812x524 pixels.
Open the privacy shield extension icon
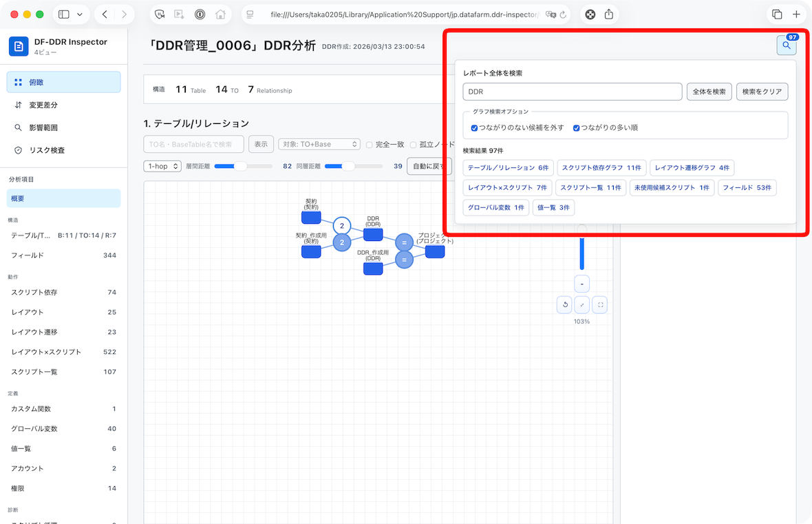pos(160,14)
